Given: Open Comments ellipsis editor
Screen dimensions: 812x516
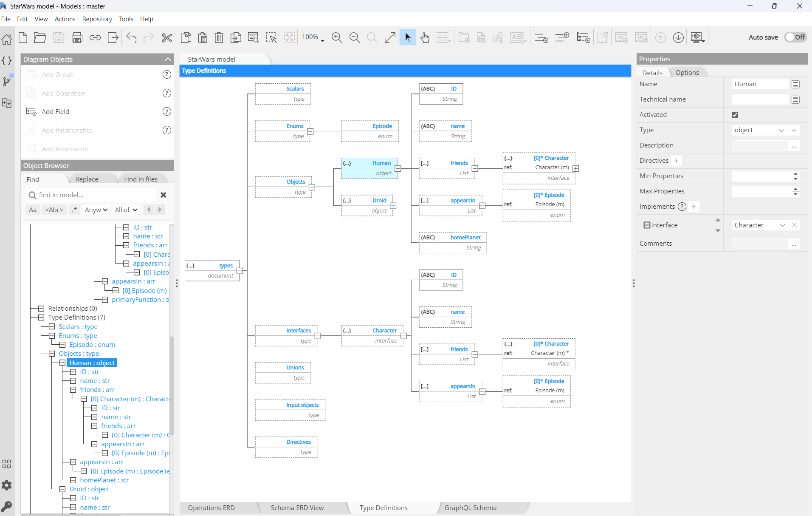Looking at the screenshot, I should tap(793, 244).
